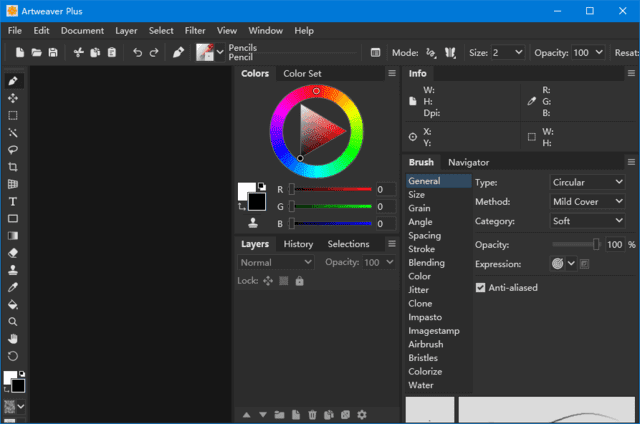This screenshot has height=424, width=640.
Task: Expand the Method dropdown set to Mild Cover
Action: pos(588,202)
